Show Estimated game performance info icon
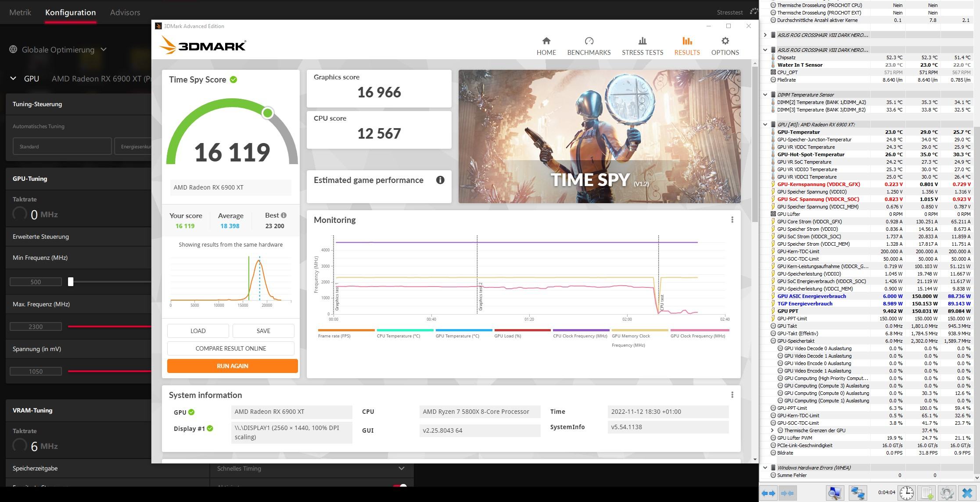Image resolution: width=980 pixels, height=502 pixels. click(440, 180)
